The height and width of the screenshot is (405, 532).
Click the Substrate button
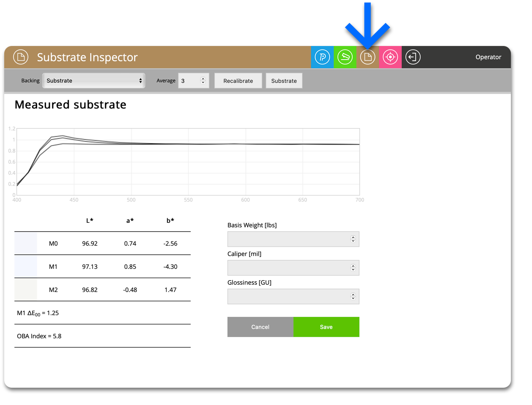tap(284, 81)
